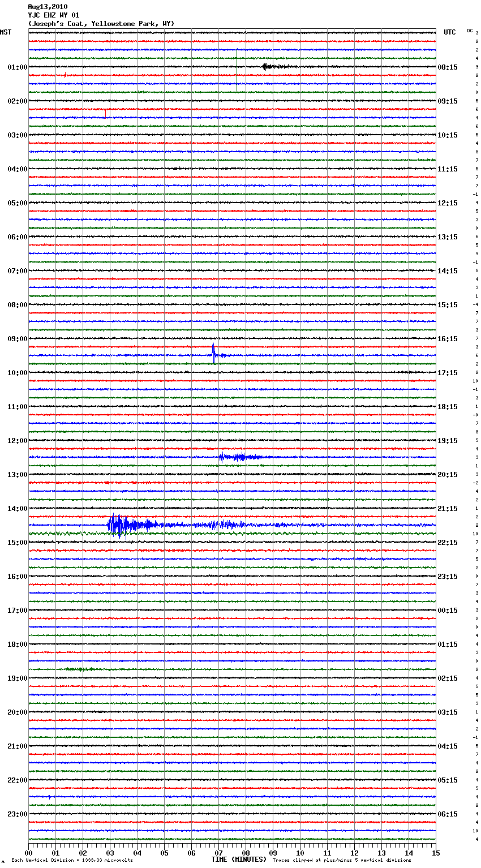This screenshot has height=868, width=481.
Task: Click the 22:15 UTC time label
Action: click(448, 543)
